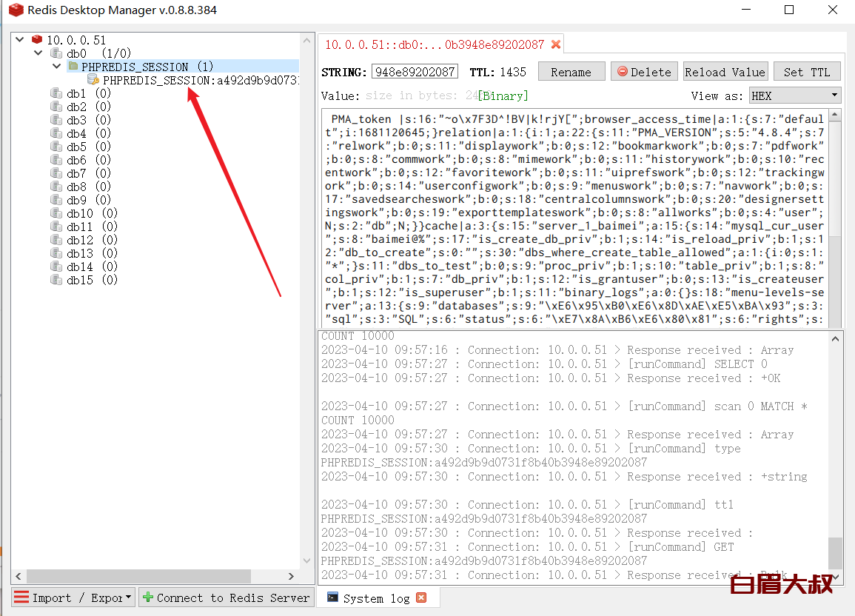This screenshot has width=855, height=616.
Task: Collapse the PHPREDIS_SESSION namespace
Action: tap(57, 67)
